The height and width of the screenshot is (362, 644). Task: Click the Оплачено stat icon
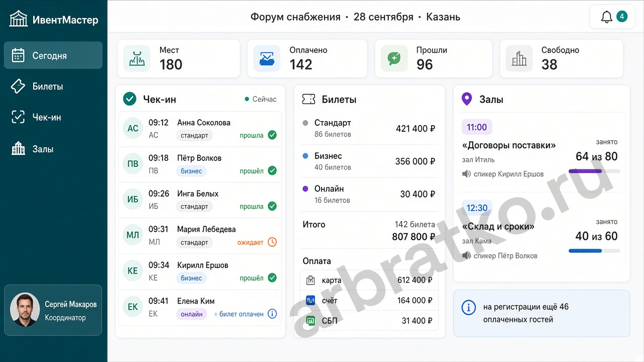click(267, 58)
